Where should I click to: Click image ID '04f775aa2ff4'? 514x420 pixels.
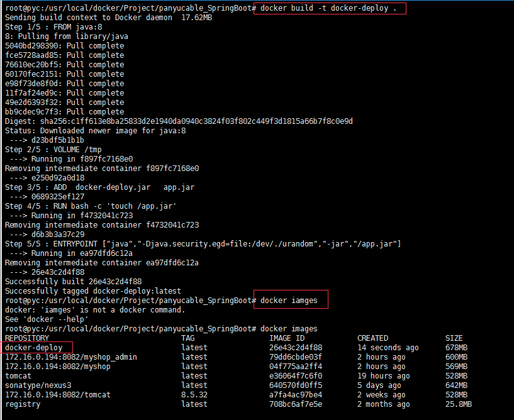pyautogui.click(x=296, y=367)
